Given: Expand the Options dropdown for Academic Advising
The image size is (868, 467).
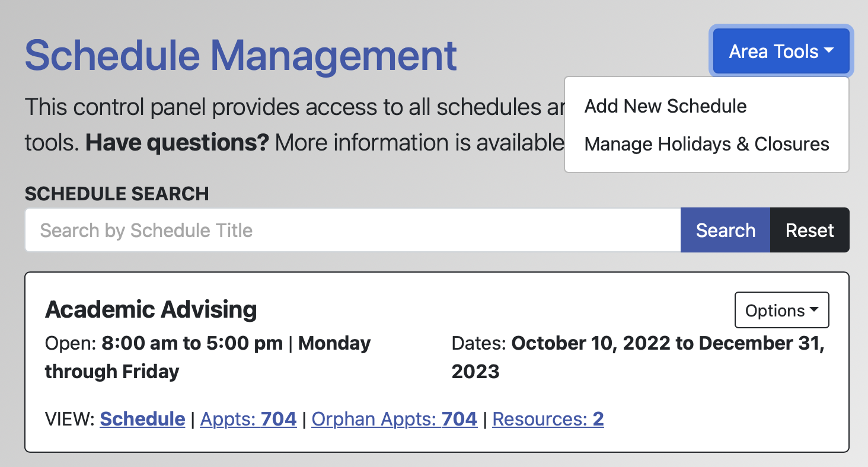Looking at the screenshot, I should pos(781,310).
